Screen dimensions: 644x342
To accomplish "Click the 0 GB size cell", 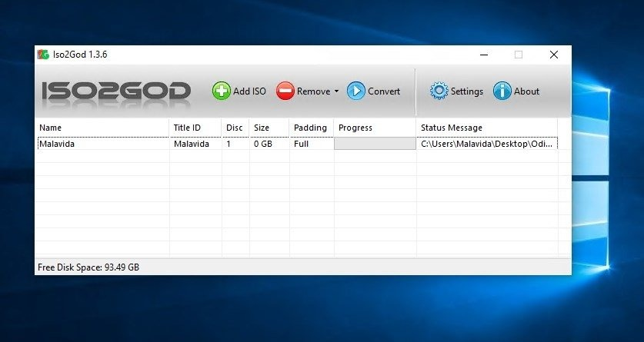I will (x=263, y=144).
